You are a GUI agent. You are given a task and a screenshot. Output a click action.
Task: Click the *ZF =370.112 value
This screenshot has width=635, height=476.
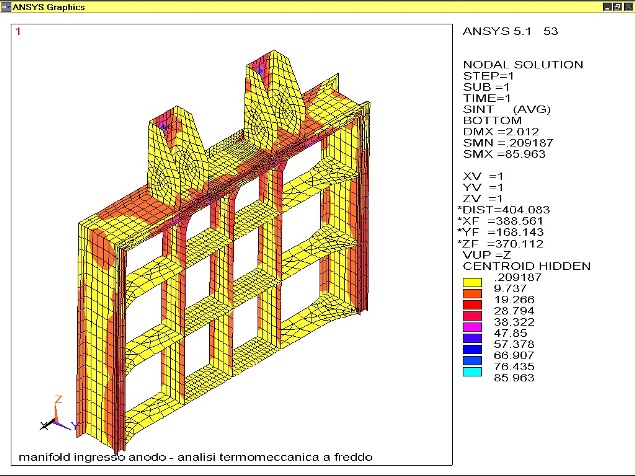tap(500, 244)
